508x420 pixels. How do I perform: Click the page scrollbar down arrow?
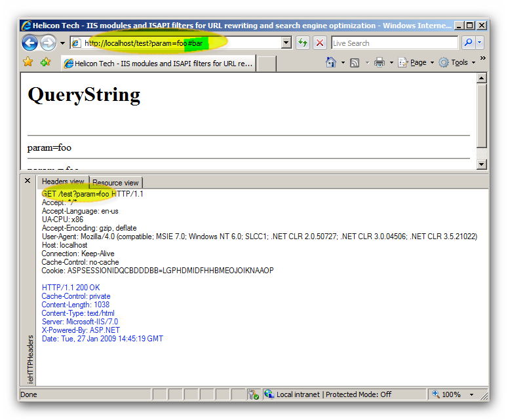482,164
